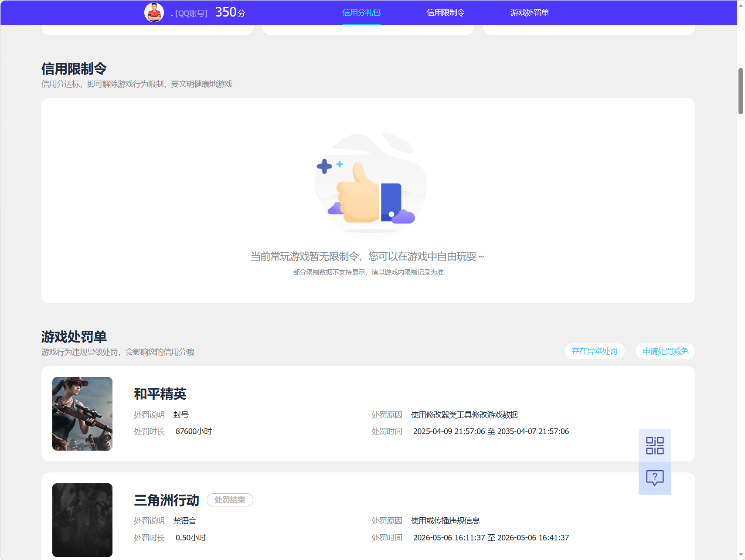Click the 和平精英 title text

[160, 394]
